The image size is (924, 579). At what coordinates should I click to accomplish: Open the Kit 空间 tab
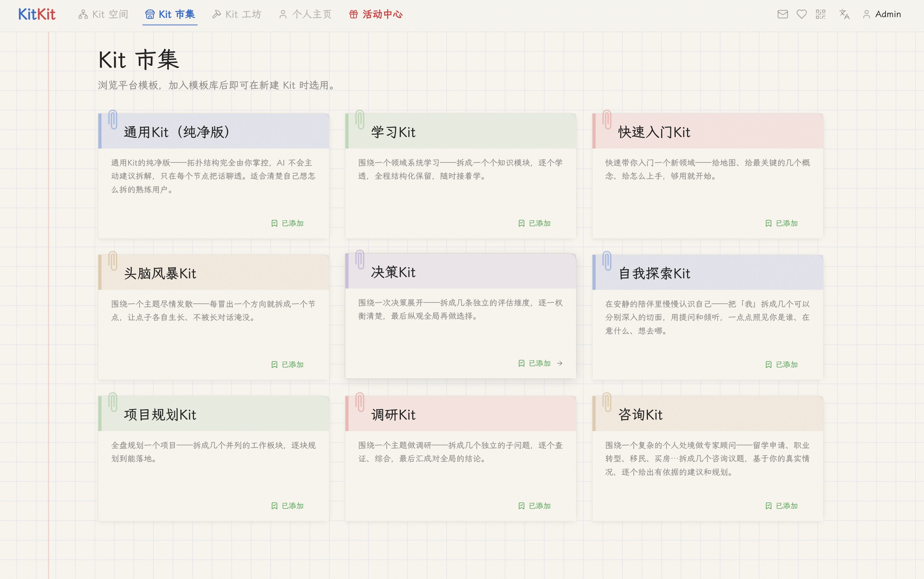[x=103, y=14]
